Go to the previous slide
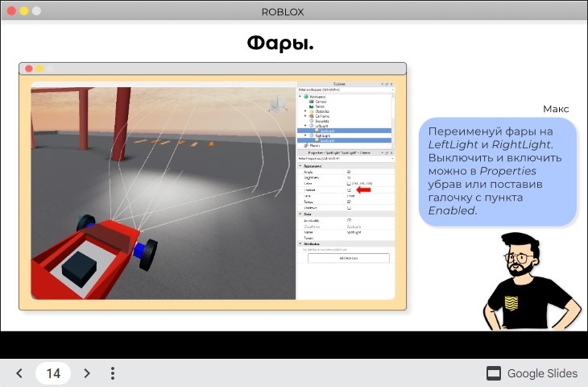This screenshot has height=387, width=588. [x=19, y=373]
